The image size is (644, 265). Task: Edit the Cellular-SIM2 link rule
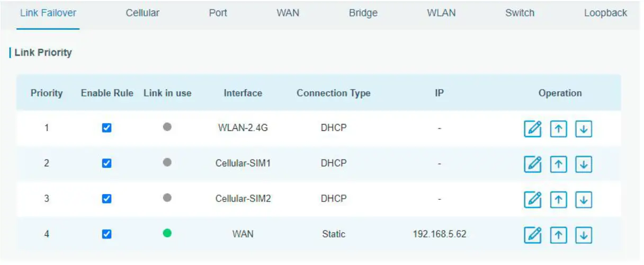(533, 199)
